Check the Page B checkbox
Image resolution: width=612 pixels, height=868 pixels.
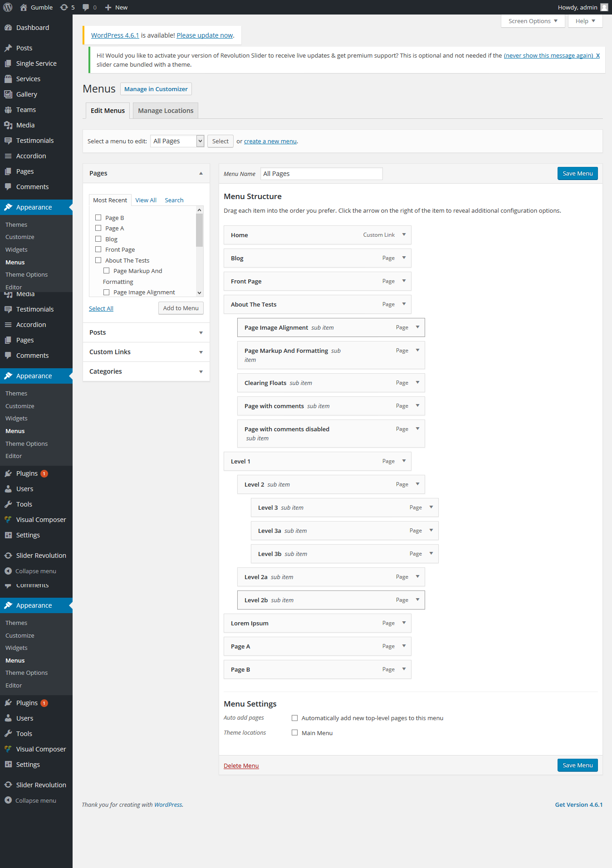[98, 218]
